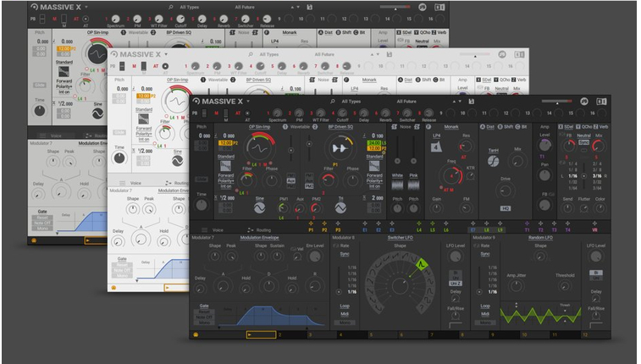Click the green Random LFO waveform display
Image resolution: width=641 pixels, height=364 pixels.
pyautogui.click(x=540, y=314)
